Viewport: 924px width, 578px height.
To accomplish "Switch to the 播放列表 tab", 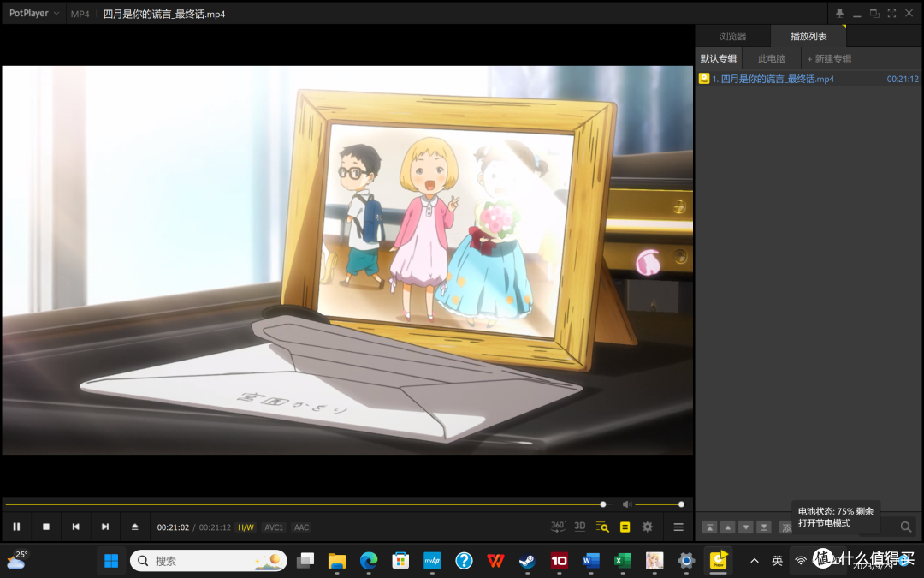I will coord(808,36).
